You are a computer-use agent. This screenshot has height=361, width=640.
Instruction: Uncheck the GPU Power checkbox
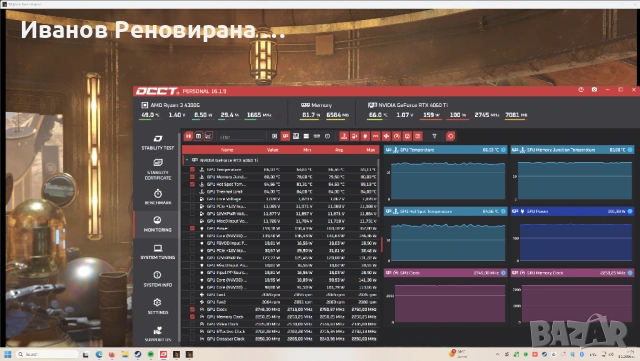[192, 228]
